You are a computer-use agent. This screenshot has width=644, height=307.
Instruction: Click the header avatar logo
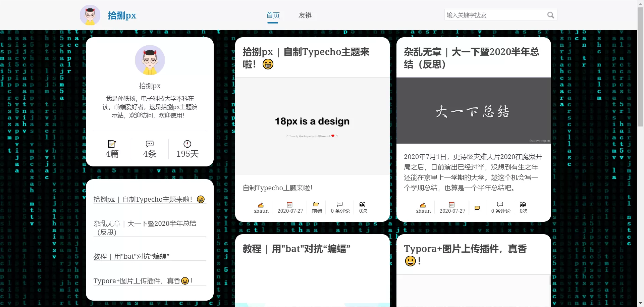tap(90, 15)
